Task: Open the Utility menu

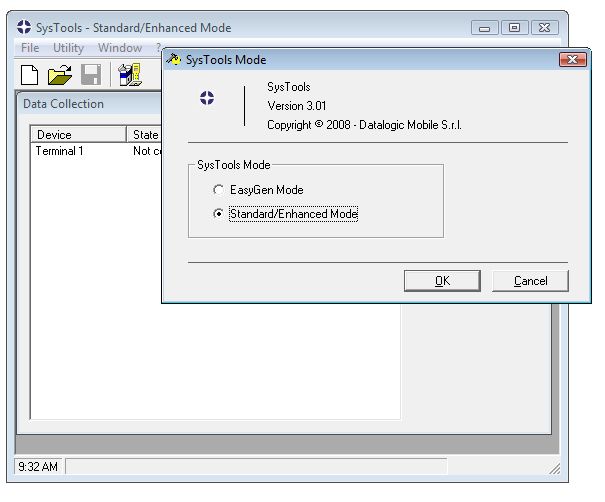Action: pyautogui.click(x=68, y=48)
